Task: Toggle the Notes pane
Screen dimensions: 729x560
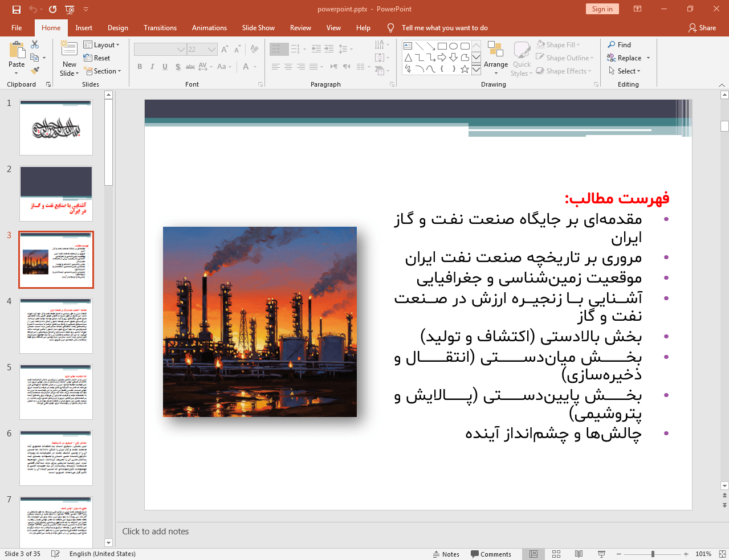Action: [446, 554]
